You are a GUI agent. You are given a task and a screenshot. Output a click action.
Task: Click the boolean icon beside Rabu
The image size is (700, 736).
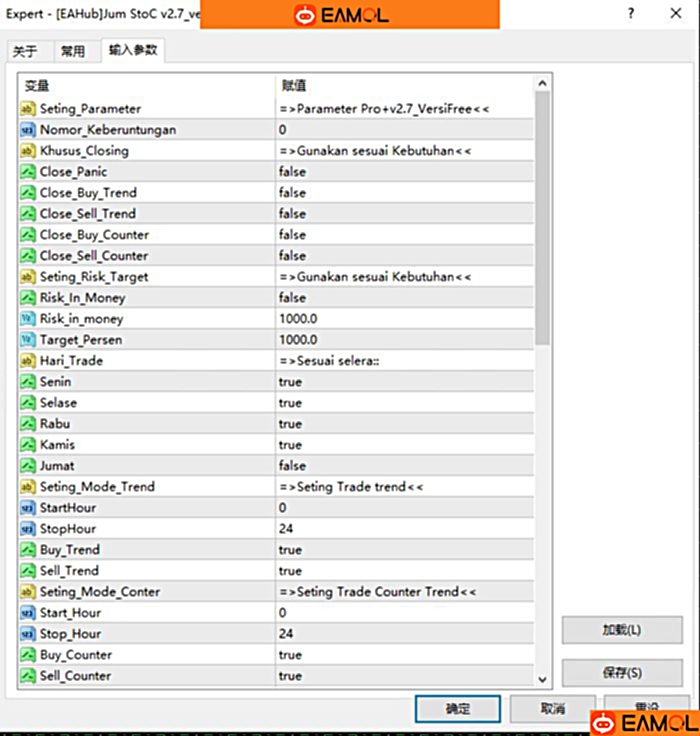[28, 424]
